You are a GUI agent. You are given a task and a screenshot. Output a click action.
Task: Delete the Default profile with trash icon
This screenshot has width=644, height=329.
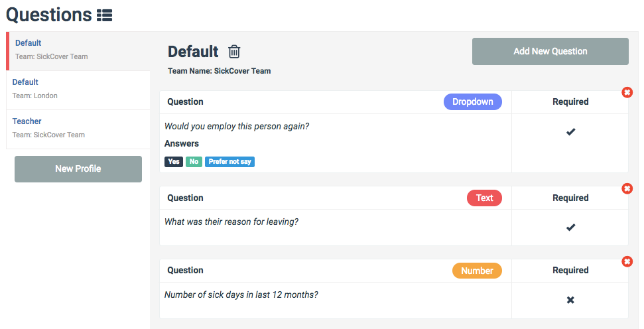point(234,52)
